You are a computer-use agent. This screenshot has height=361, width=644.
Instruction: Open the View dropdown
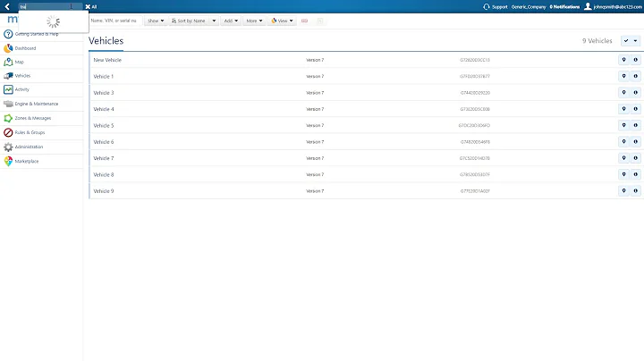pos(282,21)
